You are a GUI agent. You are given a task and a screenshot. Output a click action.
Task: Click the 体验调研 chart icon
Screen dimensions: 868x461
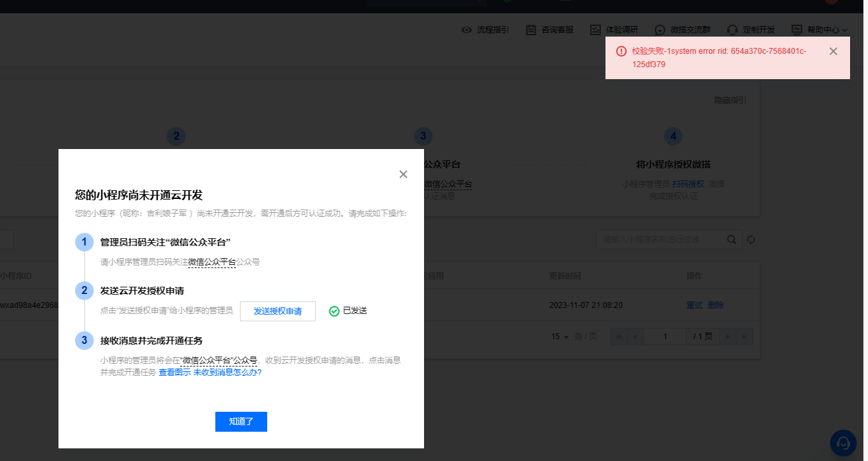tap(596, 30)
